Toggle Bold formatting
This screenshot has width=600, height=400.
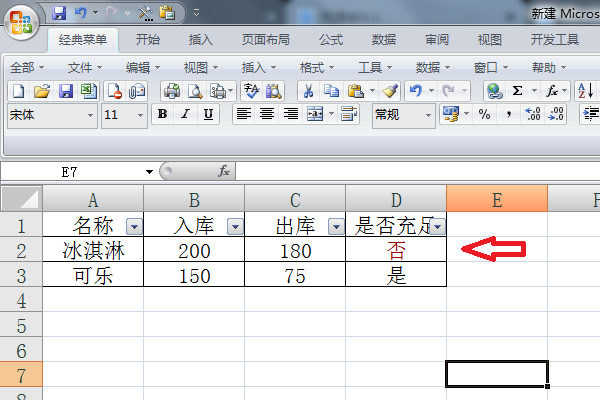point(162,114)
